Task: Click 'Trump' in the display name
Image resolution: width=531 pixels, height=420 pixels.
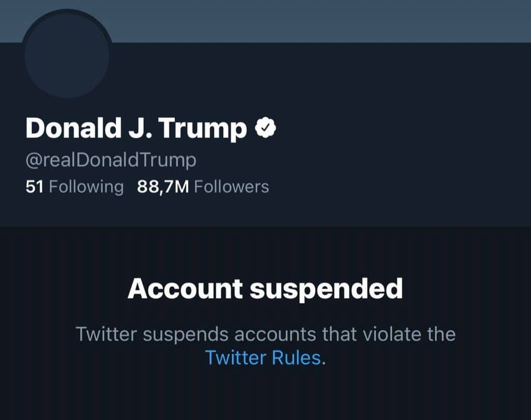Action: pos(202,129)
